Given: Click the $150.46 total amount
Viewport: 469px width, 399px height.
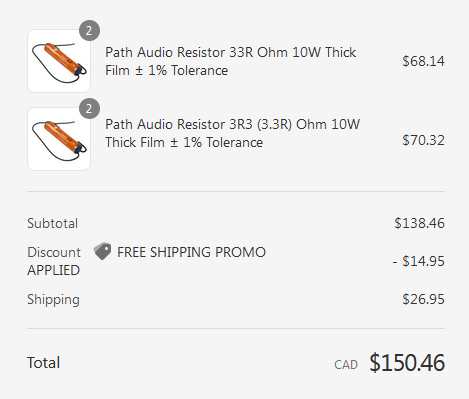Looking at the screenshot, I should [x=407, y=363].
